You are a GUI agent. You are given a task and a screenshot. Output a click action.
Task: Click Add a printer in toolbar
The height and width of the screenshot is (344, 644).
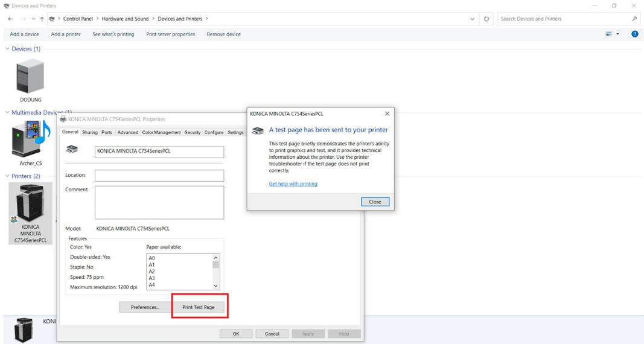tap(66, 34)
